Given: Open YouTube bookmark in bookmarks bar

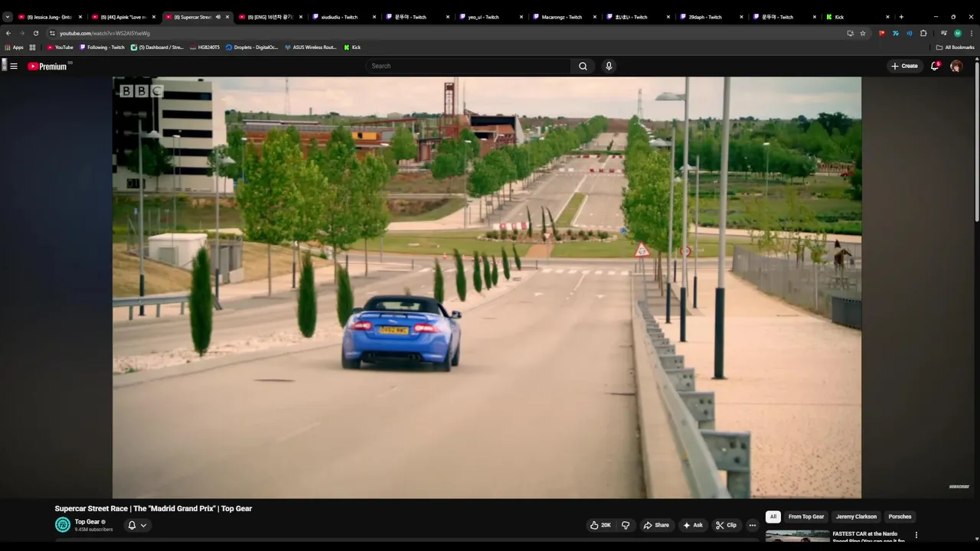Looking at the screenshot, I should tap(60, 47).
